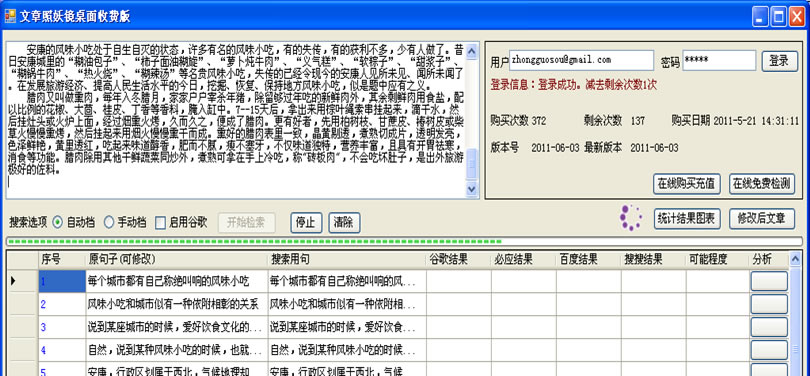
Task: Click original sentence 每个城市都有自己称绝叫响的风味小吃
Action: 177,281
